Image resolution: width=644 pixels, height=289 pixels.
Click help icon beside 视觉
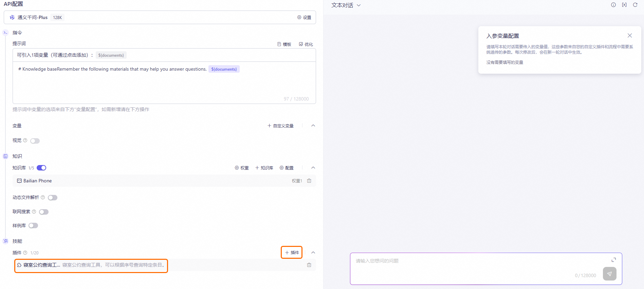tap(25, 140)
